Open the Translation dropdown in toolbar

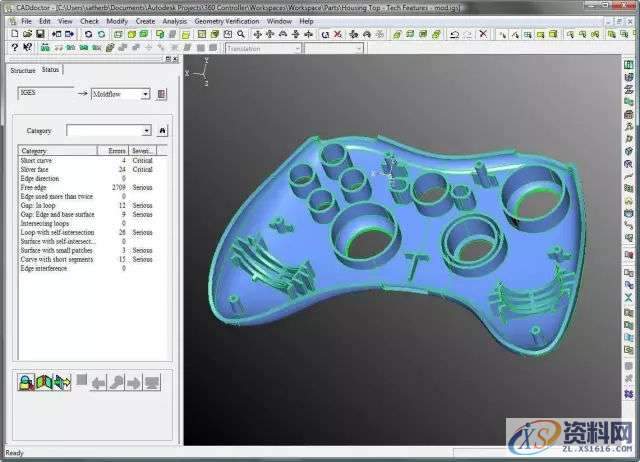296,48
